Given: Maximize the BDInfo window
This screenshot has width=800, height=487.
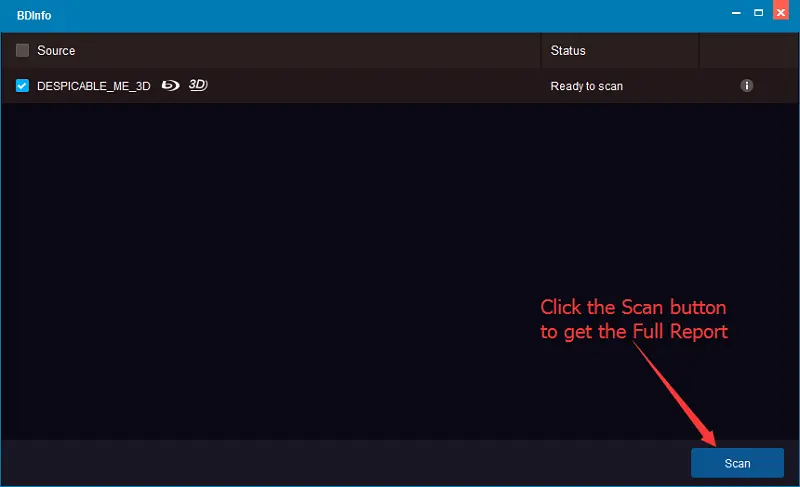Looking at the screenshot, I should tap(759, 13).
